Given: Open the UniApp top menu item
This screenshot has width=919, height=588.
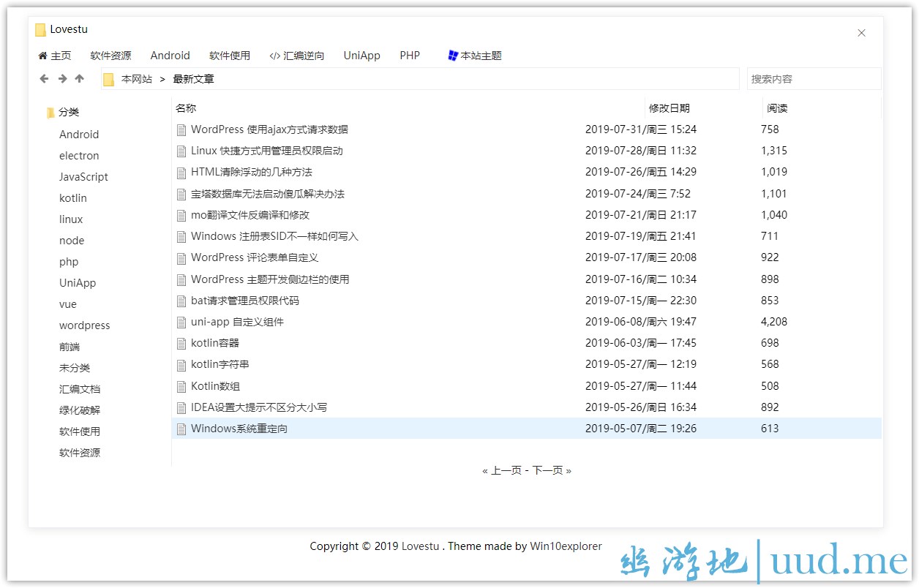Looking at the screenshot, I should 361,56.
